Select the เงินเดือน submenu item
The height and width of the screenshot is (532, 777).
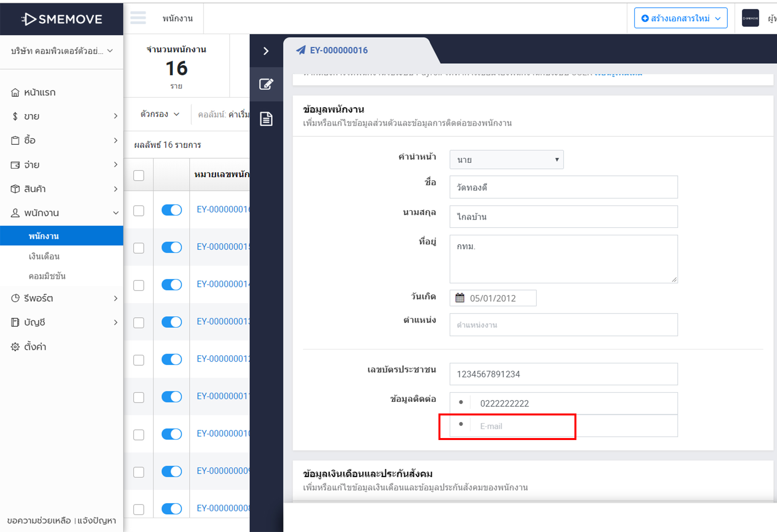44,256
